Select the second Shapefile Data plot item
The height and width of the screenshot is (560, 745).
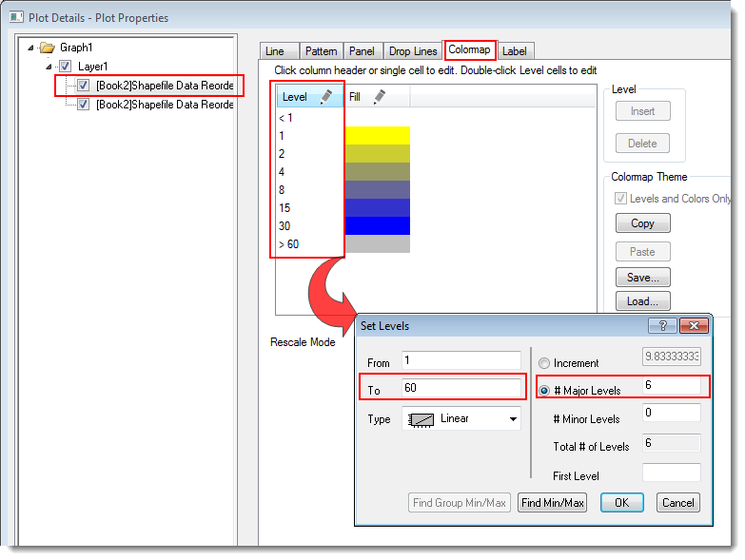pos(164,105)
